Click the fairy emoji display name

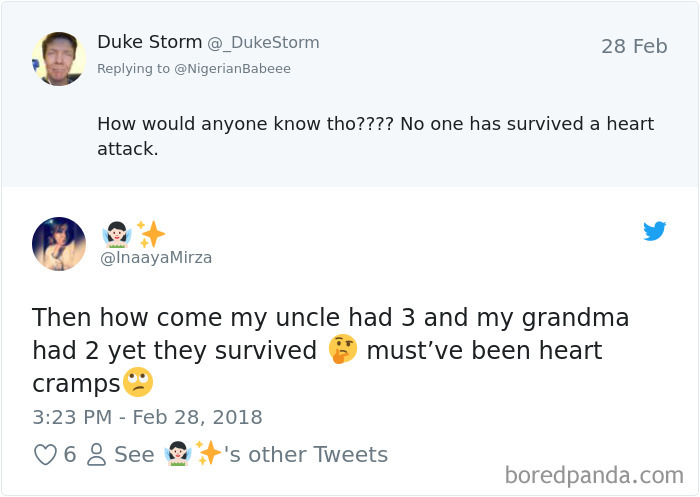click(116, 235)
